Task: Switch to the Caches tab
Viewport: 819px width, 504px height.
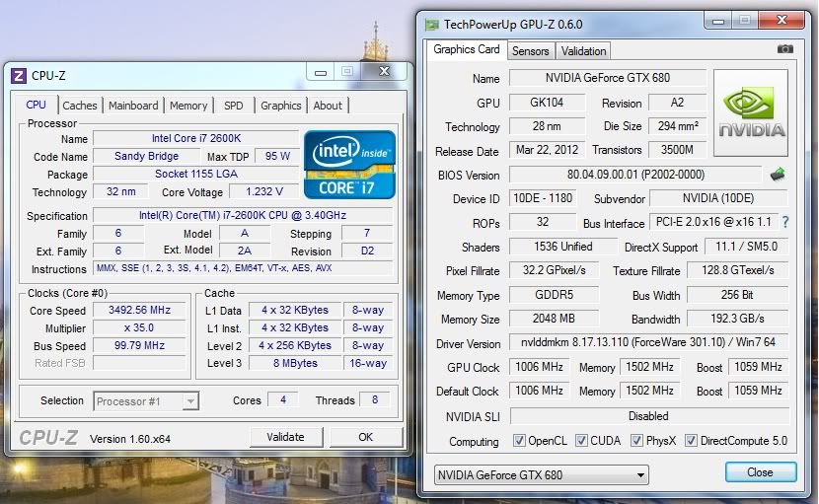Action: tap(80, 106)
